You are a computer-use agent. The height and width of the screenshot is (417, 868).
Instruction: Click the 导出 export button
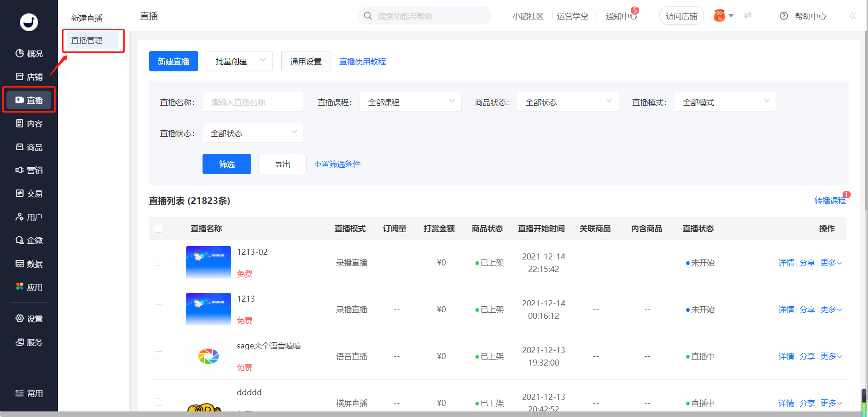click(x=282, y=164)
